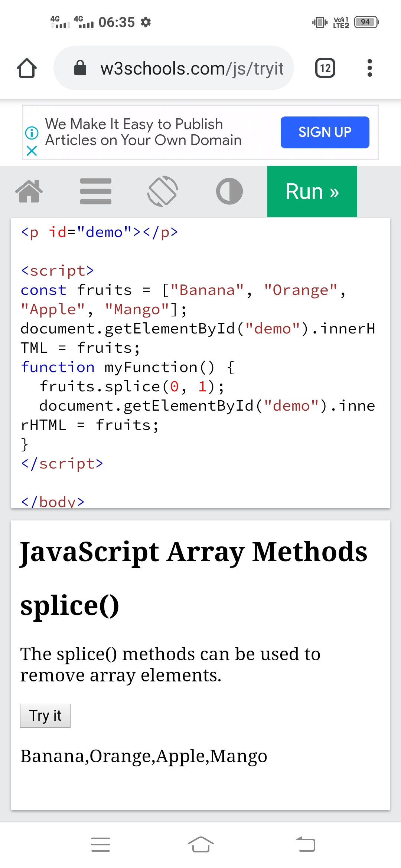Tap the padlock site security icon
This screenshot has height=868, width=401.
coord(80,68)
